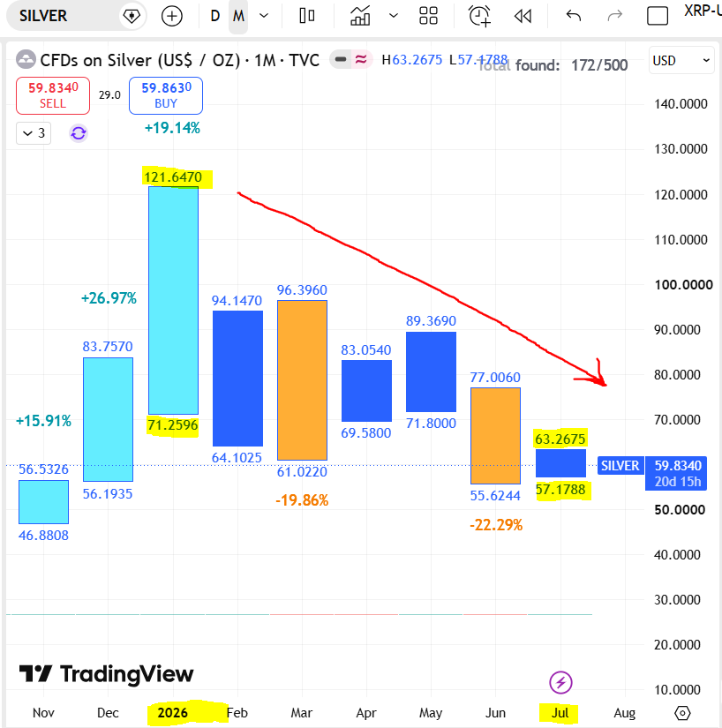The image size is (722, 728).
Task: Sell at 59.8340
Action: point(53,95)
